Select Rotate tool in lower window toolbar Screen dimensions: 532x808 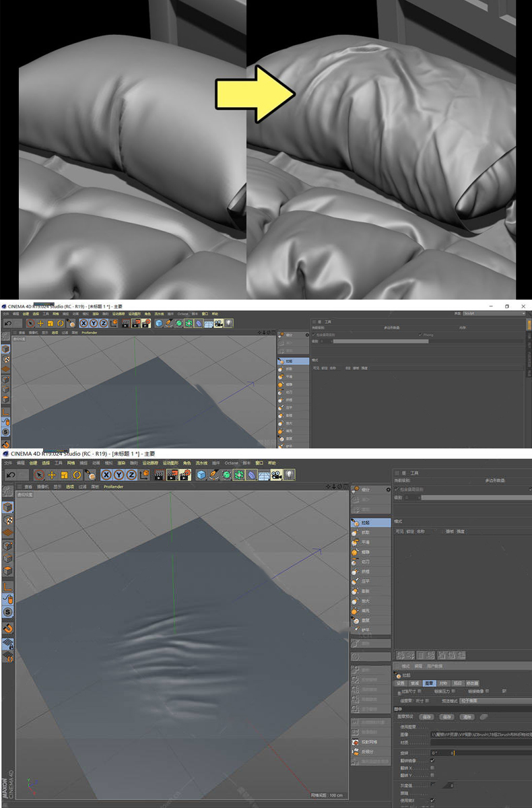(77, 475)
